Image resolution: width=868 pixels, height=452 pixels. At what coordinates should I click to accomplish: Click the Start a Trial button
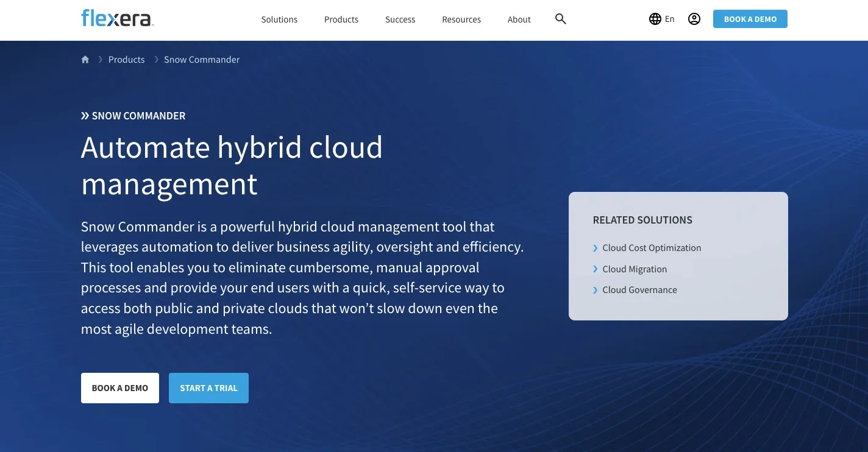pos(208,388)
